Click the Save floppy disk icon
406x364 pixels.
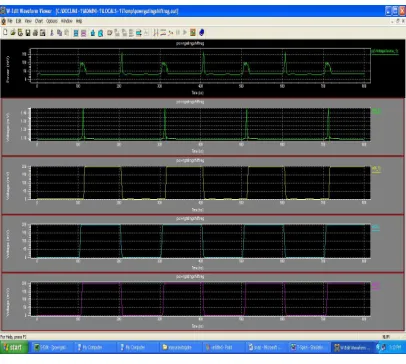[x=28, y=32]
